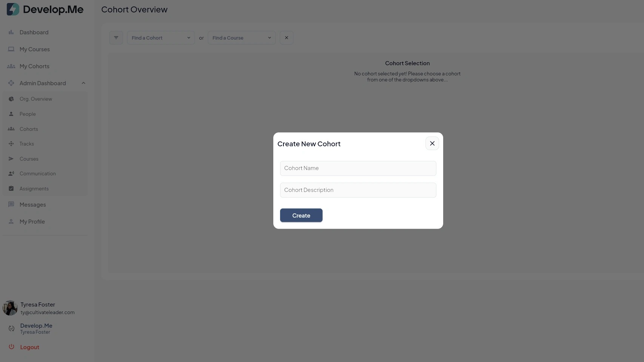Focus the Cohort Description field

(x=358, y=190)
